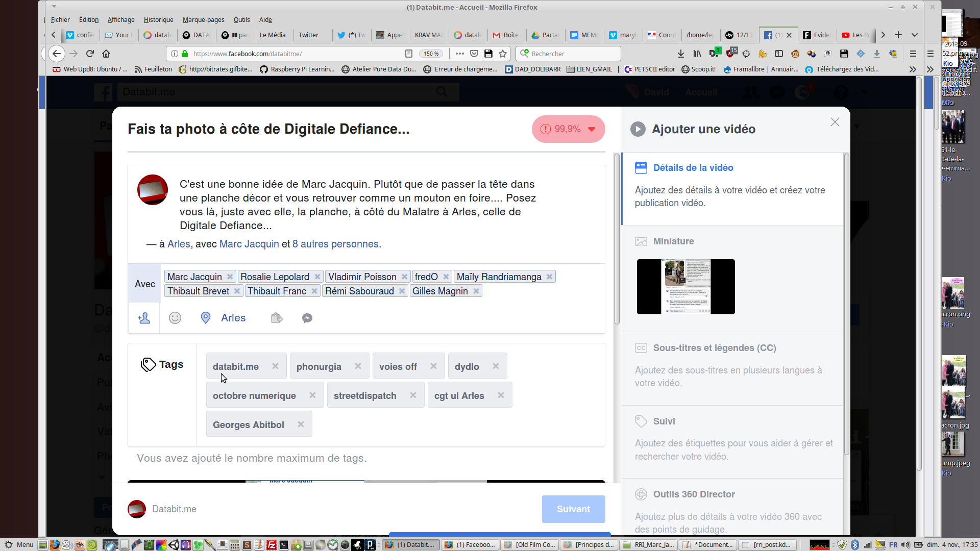The image size is (980, 551).
Task: Click the tag product shopping bag icon
Action: click(277, 318)
